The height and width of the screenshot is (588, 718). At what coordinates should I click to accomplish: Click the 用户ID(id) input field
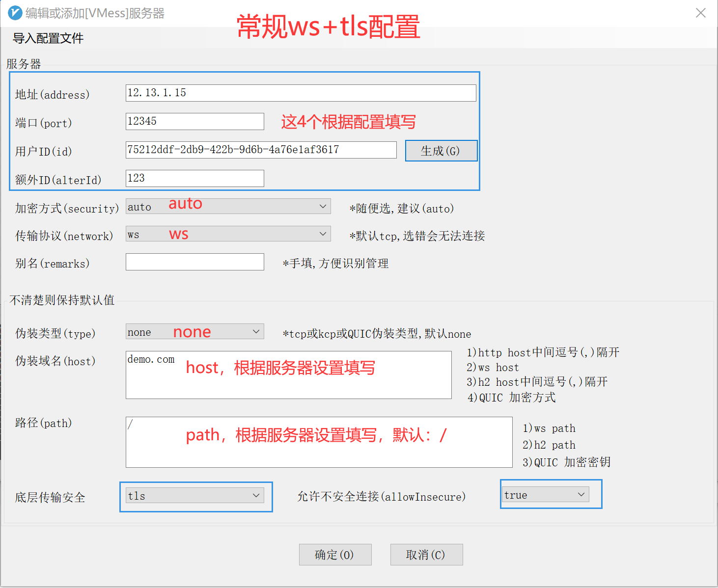261,150
